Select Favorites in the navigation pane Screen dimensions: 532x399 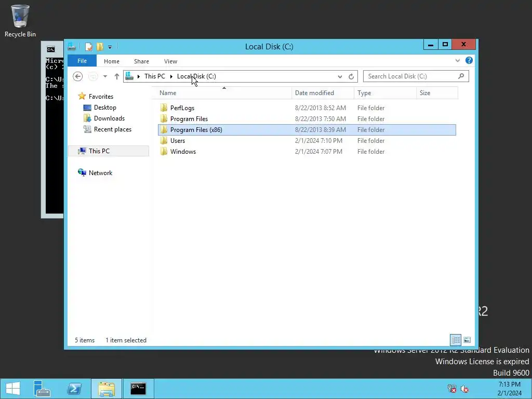coord(101,96)
